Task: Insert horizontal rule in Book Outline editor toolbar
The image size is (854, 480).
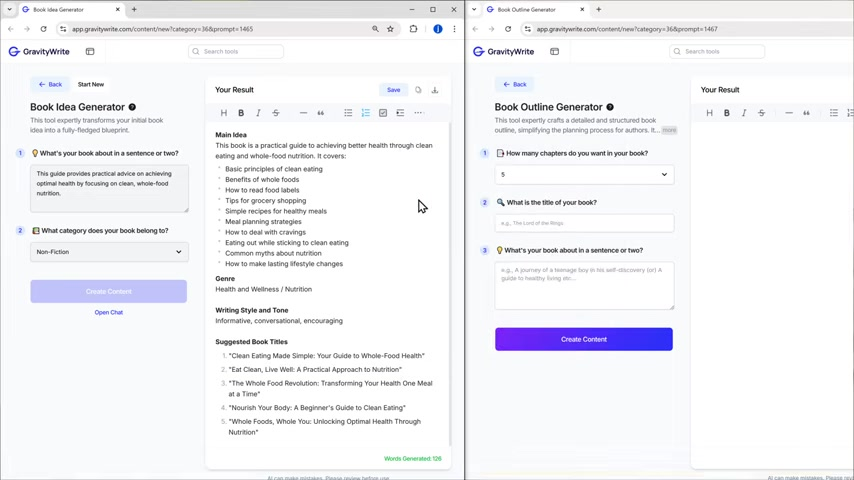Action: tap(789, 113)
